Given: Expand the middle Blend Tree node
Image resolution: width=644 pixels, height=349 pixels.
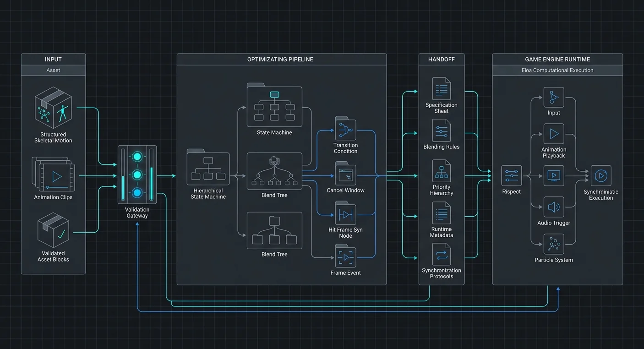Looking at the screenshot, I should click(x=274, y=171).
